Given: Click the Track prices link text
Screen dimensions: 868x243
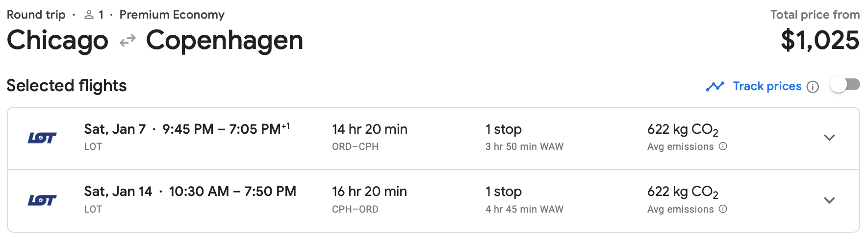Looking at the screenshot, I should pyautogui.click(x=767, y=86).
